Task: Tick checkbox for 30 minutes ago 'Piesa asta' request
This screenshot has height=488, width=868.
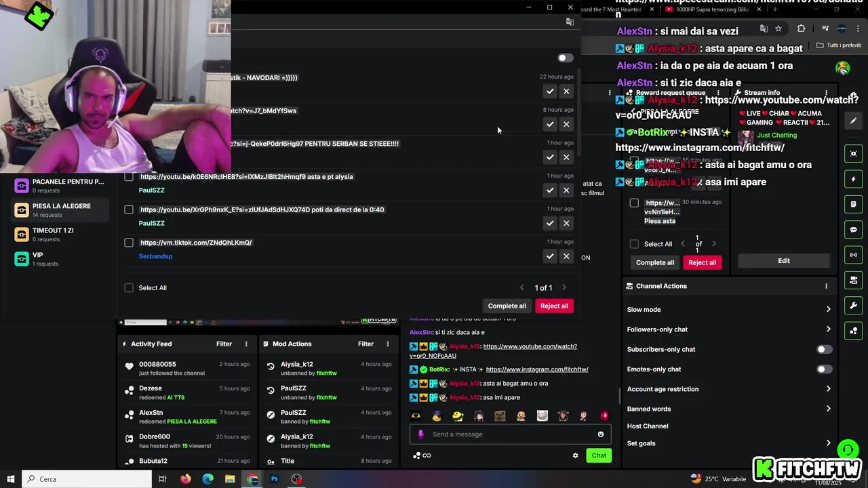Action: [634, 203]
